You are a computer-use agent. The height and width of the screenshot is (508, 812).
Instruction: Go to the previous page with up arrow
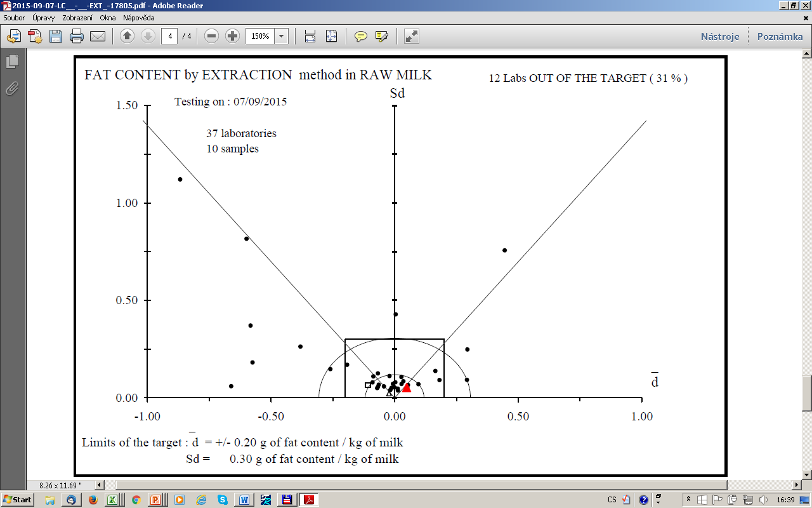click(x=127, y=36)
